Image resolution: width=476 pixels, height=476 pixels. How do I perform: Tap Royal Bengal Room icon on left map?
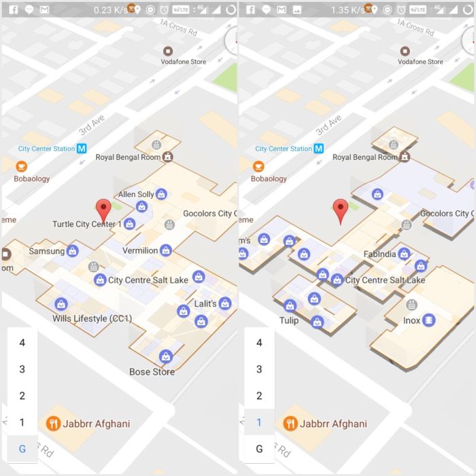click(167, 156)
